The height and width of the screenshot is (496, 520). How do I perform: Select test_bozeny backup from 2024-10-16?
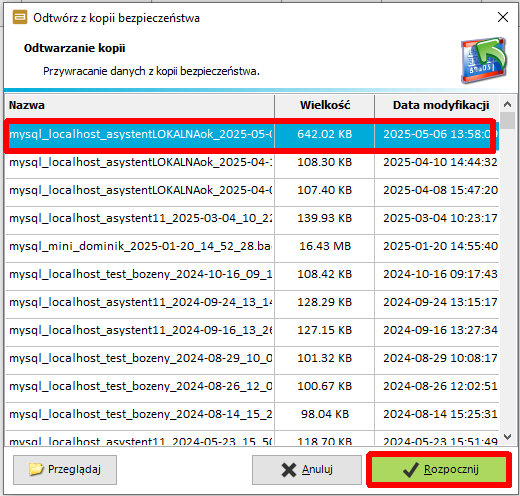252,274
